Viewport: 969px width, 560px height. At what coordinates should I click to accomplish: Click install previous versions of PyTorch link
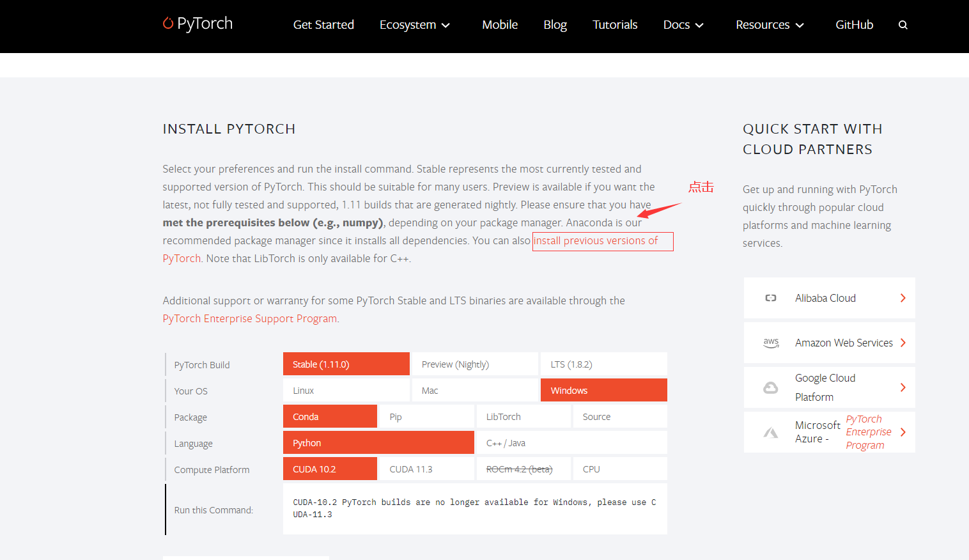596,241
